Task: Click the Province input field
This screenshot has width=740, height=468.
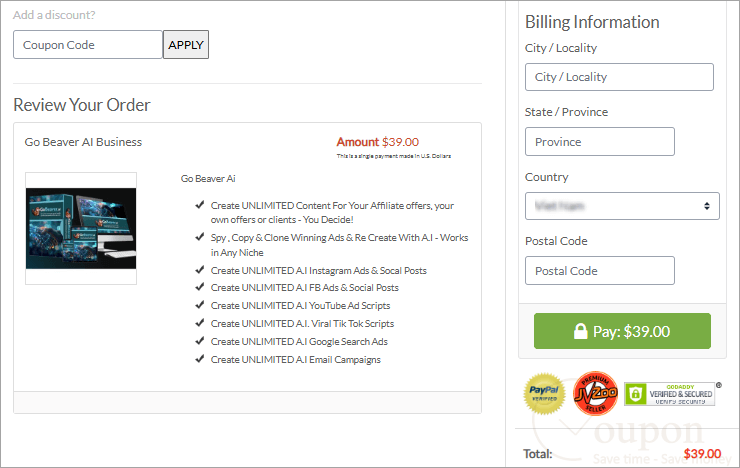Action: (600, 142)
